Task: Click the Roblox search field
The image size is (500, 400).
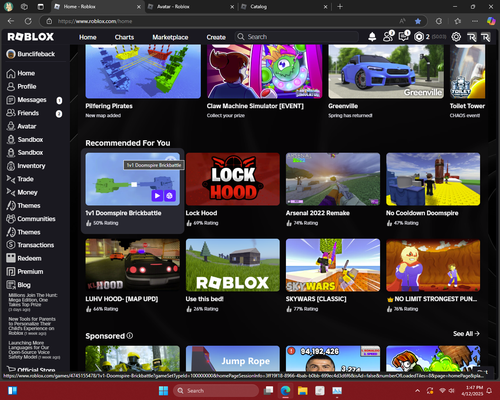Action: click(297, 37)
